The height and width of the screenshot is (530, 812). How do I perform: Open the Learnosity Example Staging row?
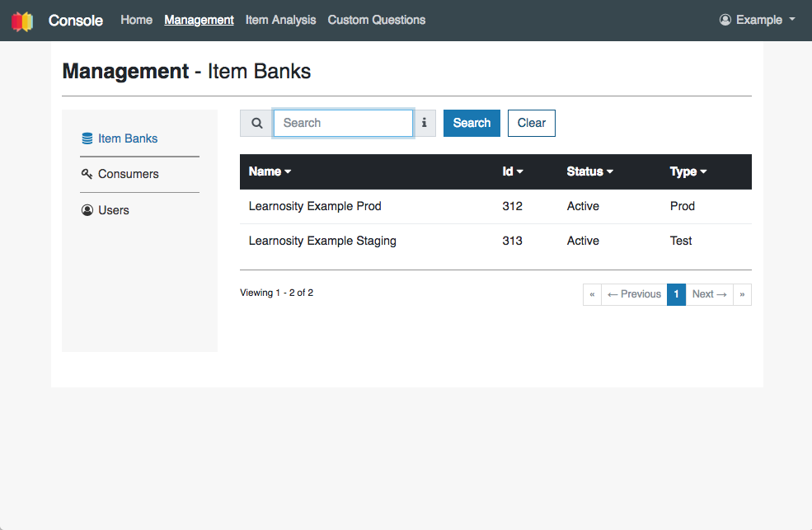point(495,242)
